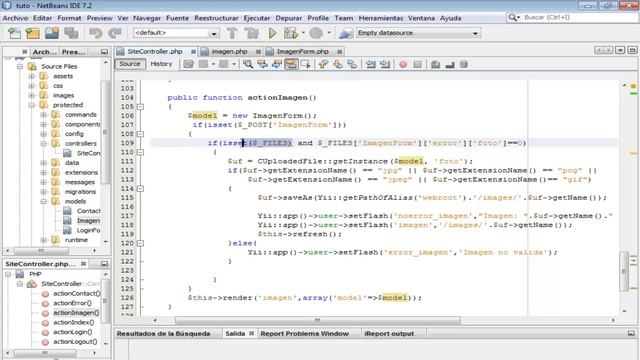
Task: Fold code block at line 108
Action: click(140, 134)
